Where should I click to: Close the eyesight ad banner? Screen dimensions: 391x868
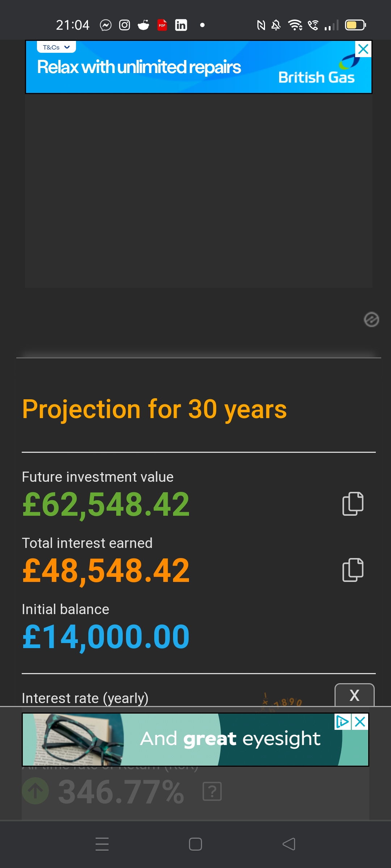360,722
